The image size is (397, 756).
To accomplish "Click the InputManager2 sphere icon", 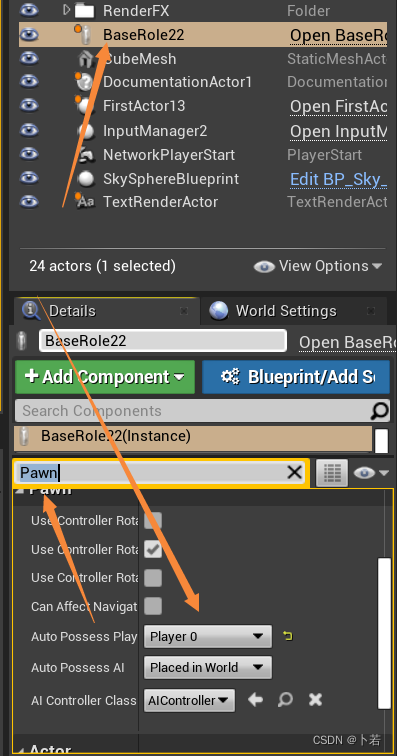I will pyautogui.click(x=85, y=131).
